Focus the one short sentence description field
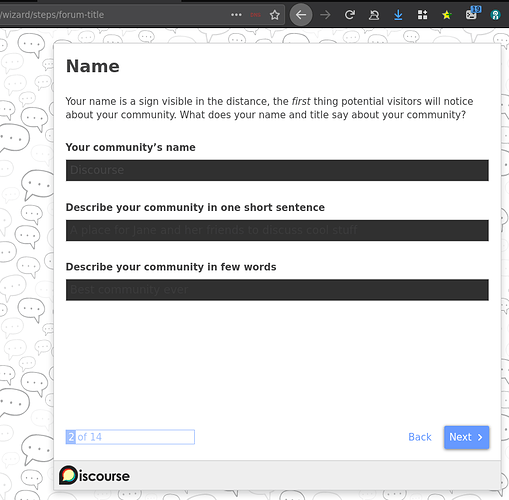 pos(277,230)
